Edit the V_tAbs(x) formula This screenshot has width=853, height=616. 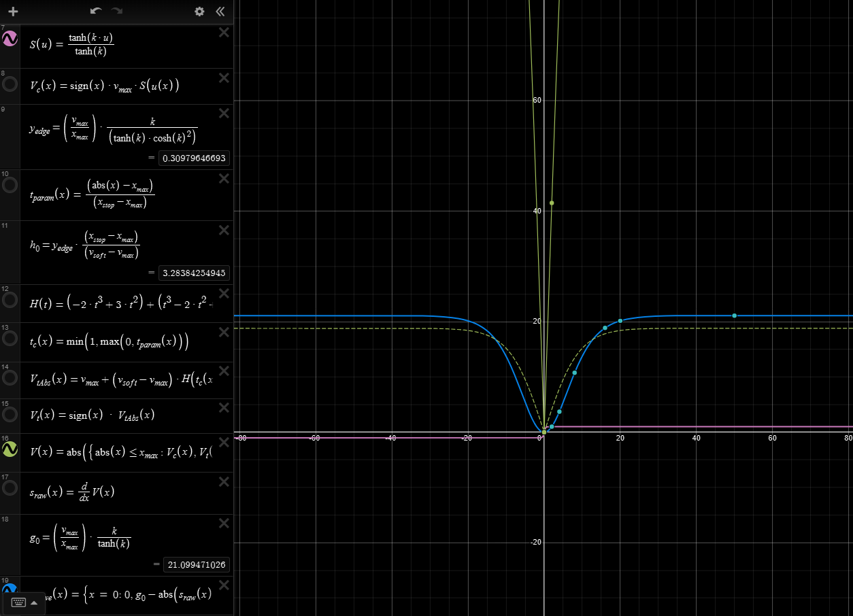pyautogui.click(x=121, y=379)
